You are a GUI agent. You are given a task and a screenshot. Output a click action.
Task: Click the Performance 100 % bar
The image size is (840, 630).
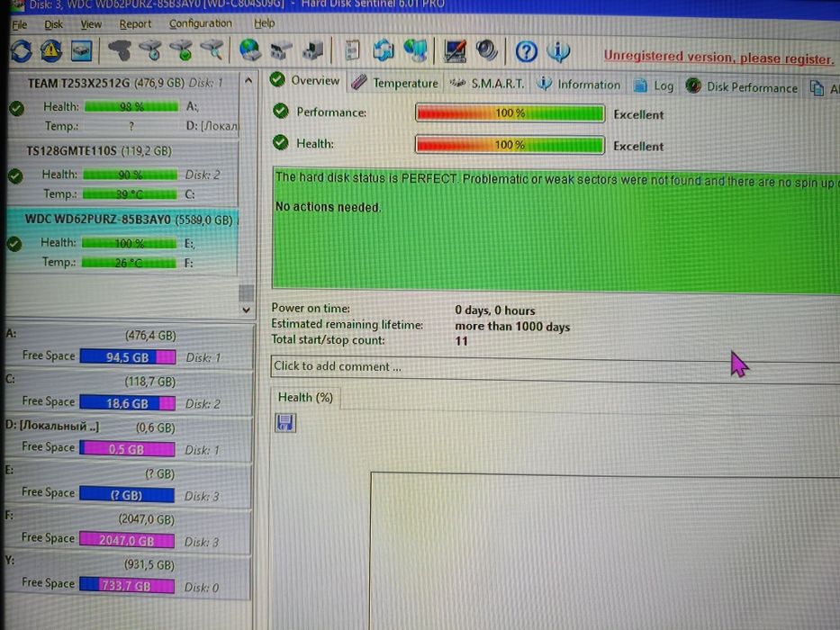point(510,113)
